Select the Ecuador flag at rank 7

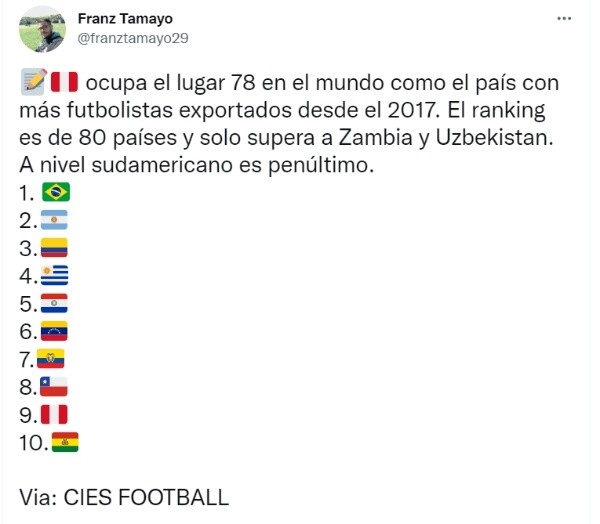pyautogui.click(x=50, y=359)
